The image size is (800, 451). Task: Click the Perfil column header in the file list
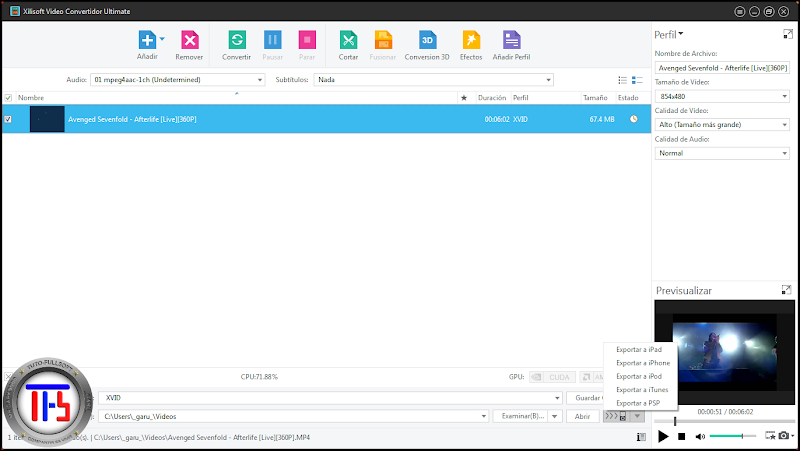click(x=521, y=98)
